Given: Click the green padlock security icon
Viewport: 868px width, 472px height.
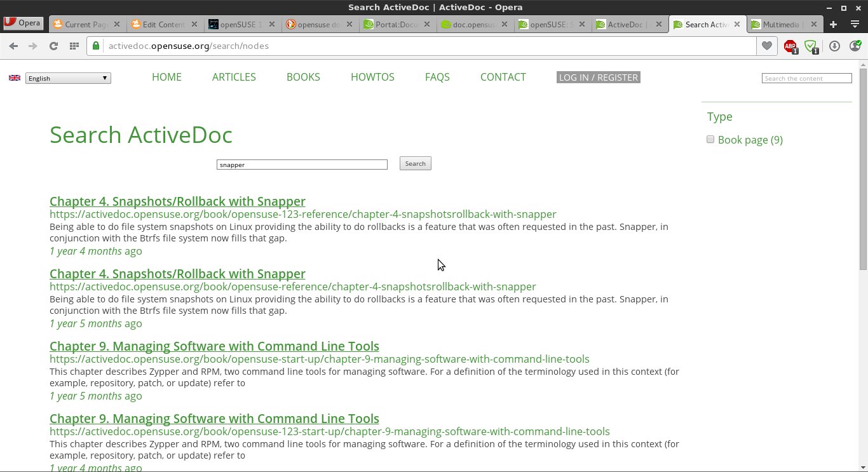Looking at the screenshot, I should point(96,46).
